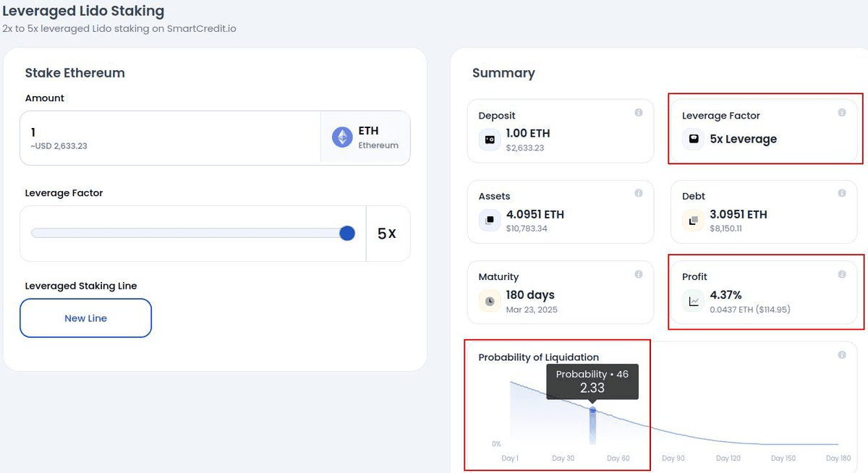Open the info tooltip on the Debt card
The height and width of the screenshot is (473, 868).
click(x=841, y=193)
